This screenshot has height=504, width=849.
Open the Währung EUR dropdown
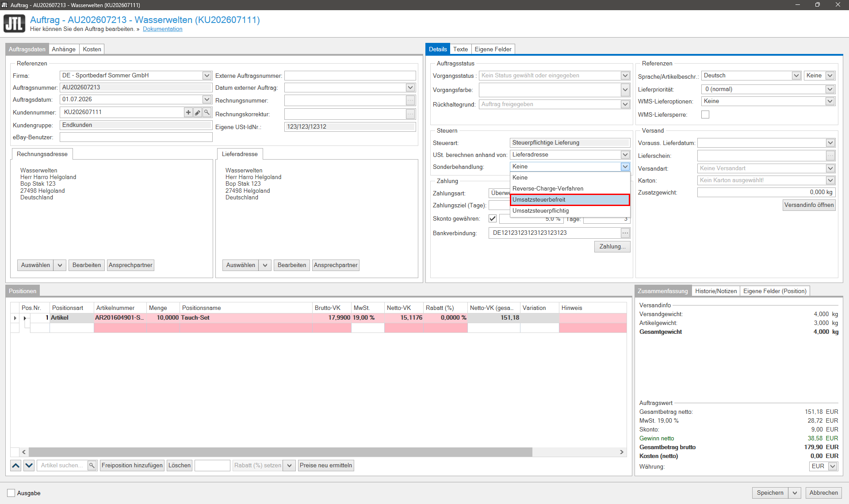[x=833, y=466]
